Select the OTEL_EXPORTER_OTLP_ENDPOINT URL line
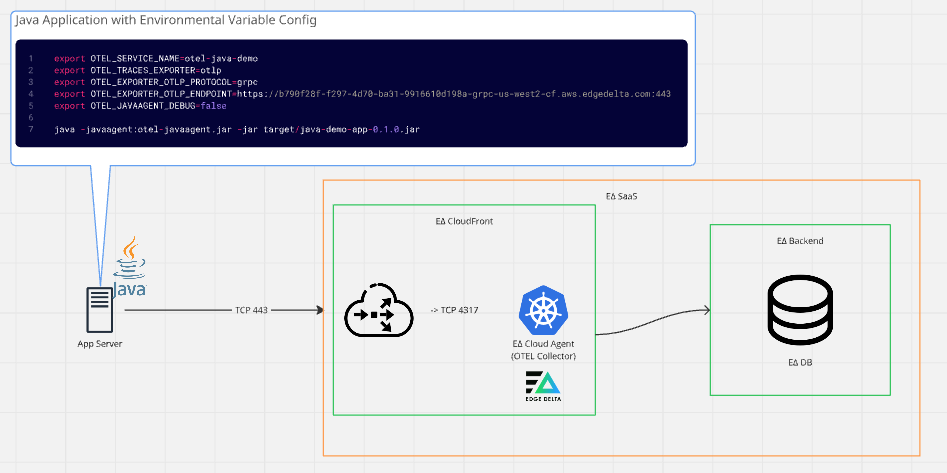Image resolution: width=947 pixels, height=473 pixels. [362, 93]
